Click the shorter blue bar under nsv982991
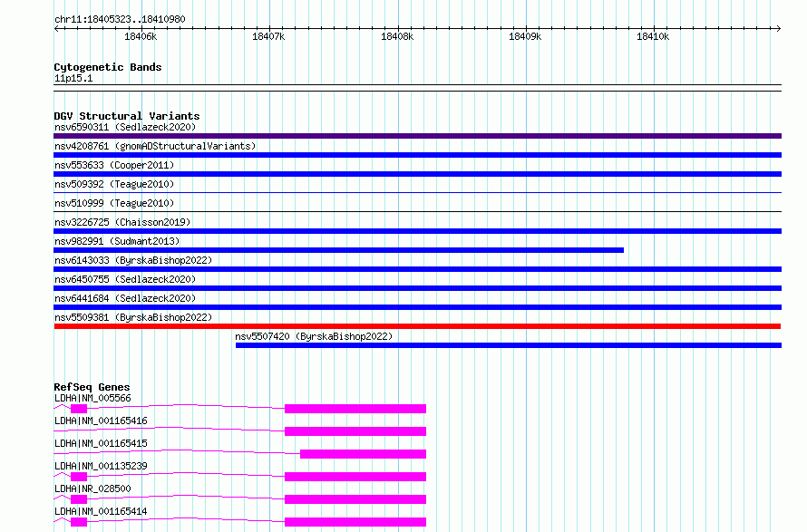This screenshot has height=532, width=807. coord(338,250)
